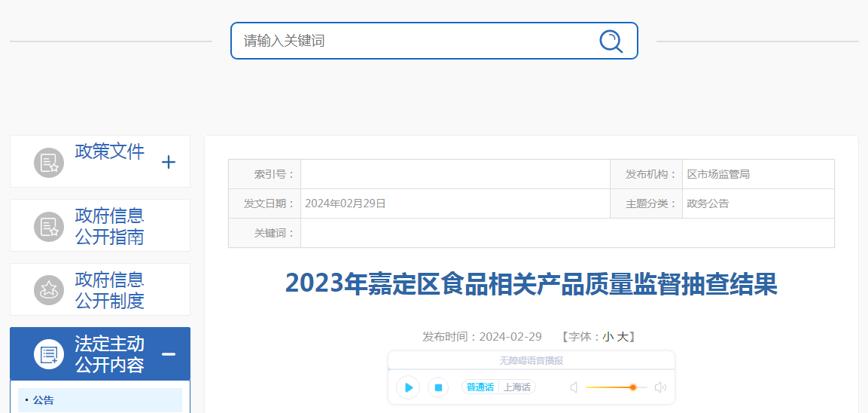This screenshot has height=413, width=868.
Task: Expand 政策文件 with the plus sign
Action: (x=169, y=162)
